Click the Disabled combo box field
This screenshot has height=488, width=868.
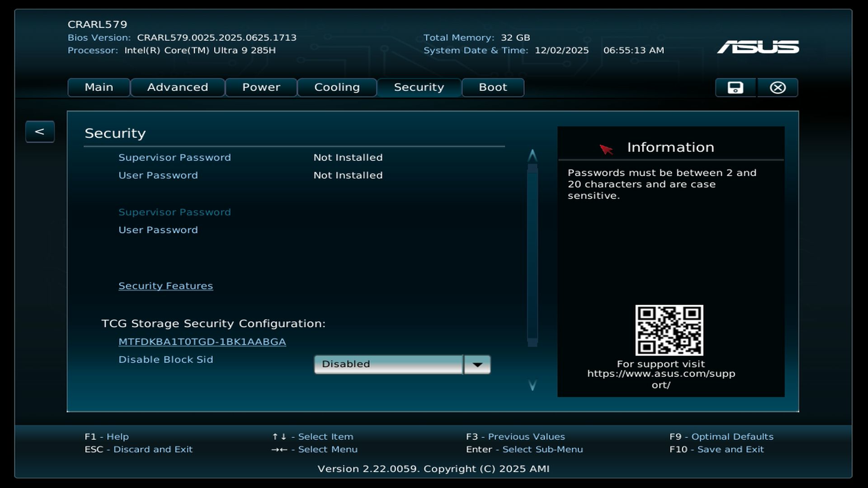tap(389, 365)
